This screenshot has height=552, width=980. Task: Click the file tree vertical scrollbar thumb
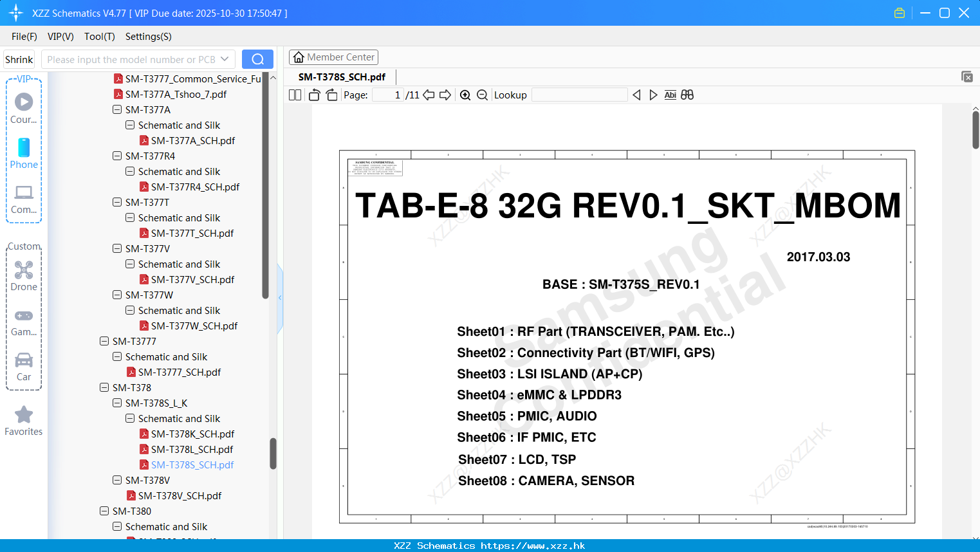point(273,454)
